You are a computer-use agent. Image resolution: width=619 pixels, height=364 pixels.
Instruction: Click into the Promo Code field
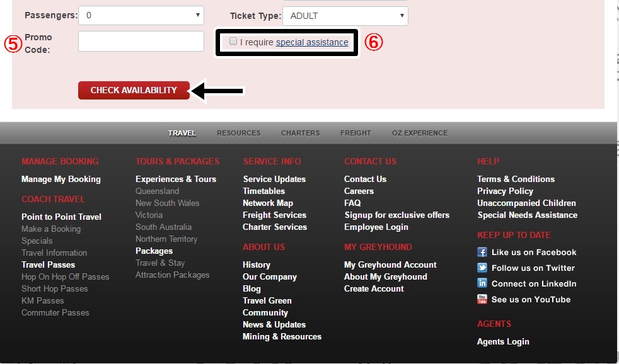[x=141, y=42]
